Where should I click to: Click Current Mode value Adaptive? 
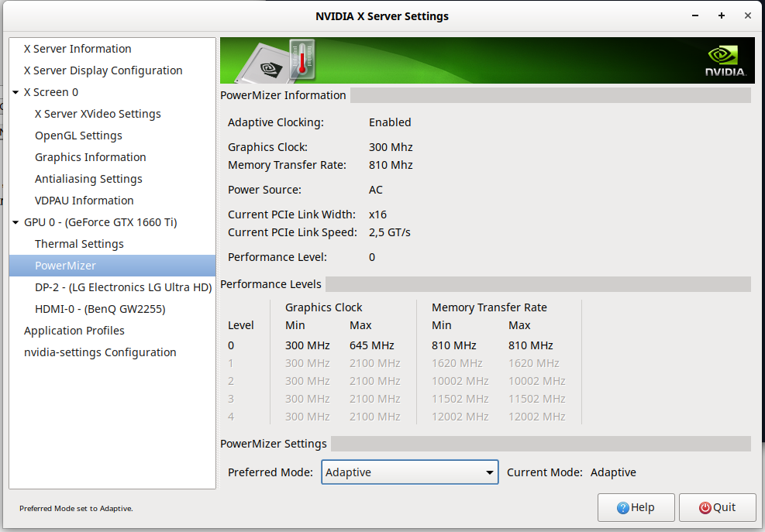click(613, 472)
